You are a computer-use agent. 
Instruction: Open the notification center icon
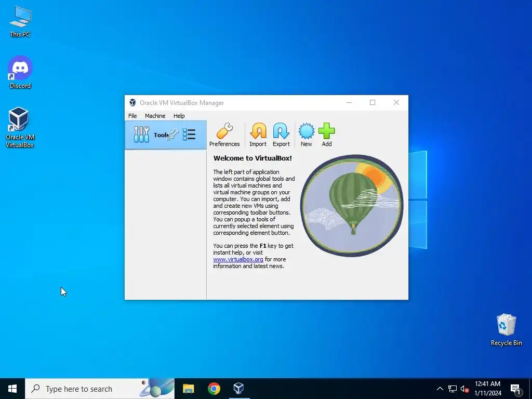pos(515,389)
